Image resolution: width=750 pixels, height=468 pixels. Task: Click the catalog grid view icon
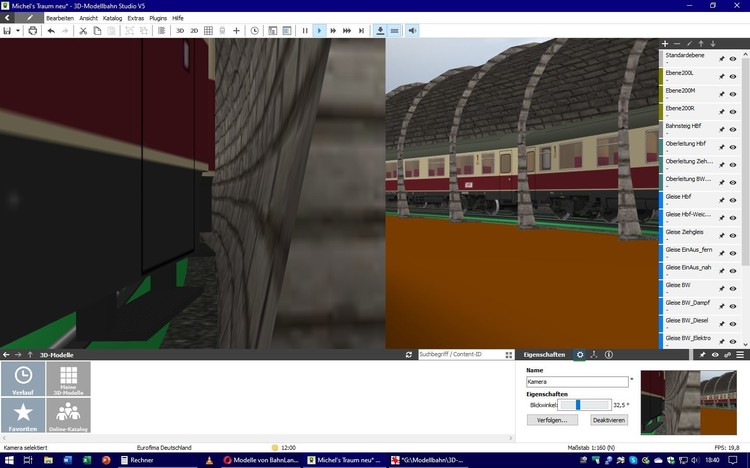tap(508, 355)
